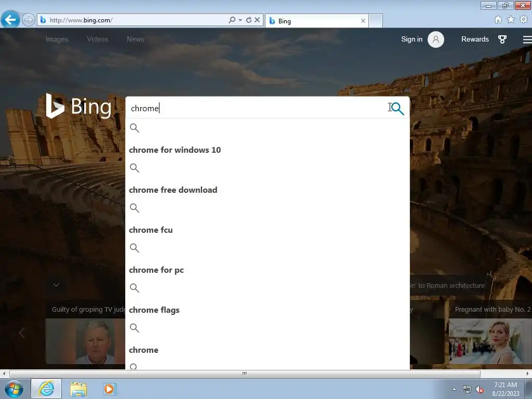Click the search box containing chrome

[258, 108]
